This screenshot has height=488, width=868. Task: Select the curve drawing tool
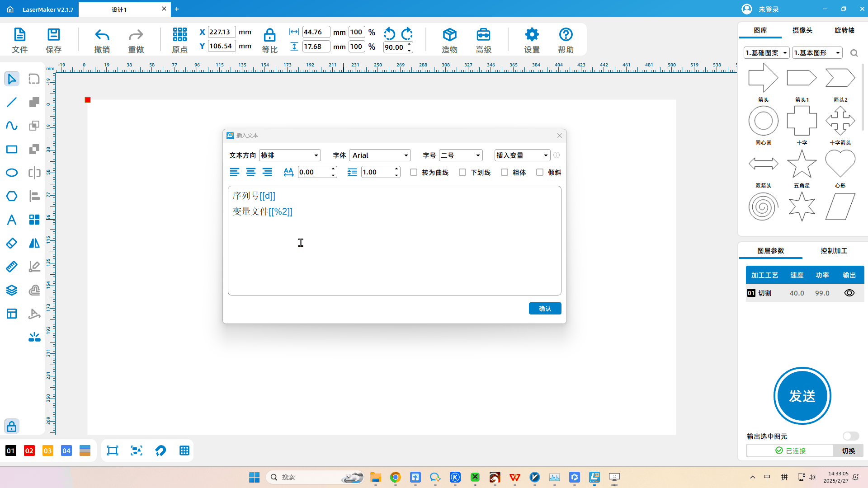[12, 126]
